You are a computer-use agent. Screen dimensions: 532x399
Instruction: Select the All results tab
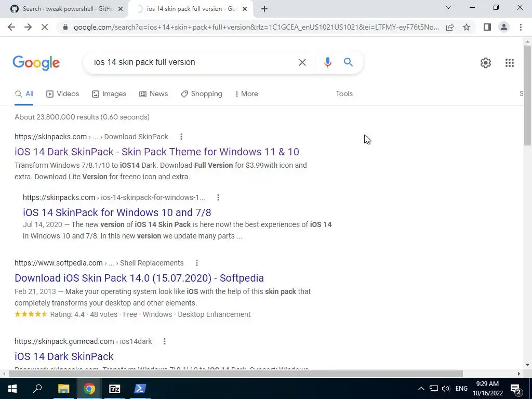coord(24,94)
